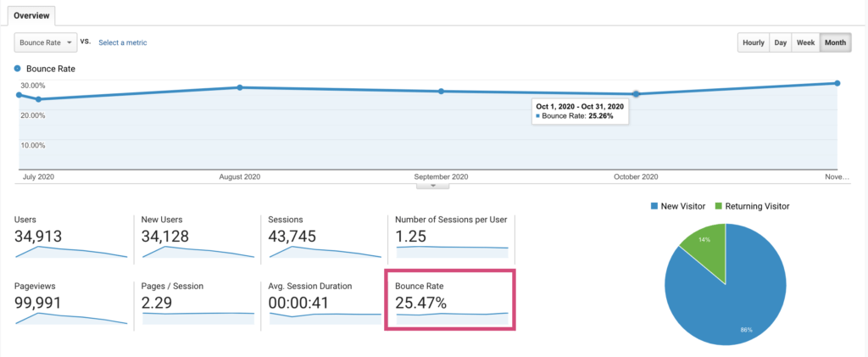Switch chart granularity to Hourly

coord(754,42)
